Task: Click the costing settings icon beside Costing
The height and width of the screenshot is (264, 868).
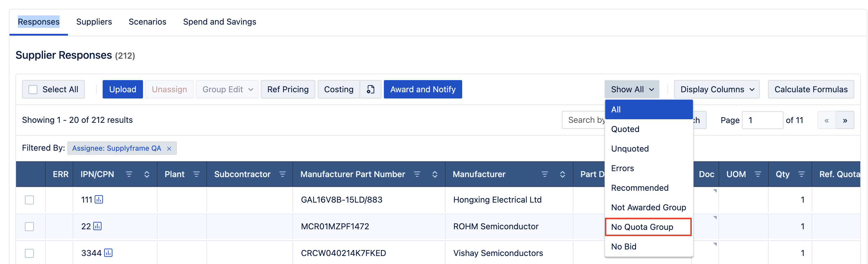Action: (x=370, y=90)
